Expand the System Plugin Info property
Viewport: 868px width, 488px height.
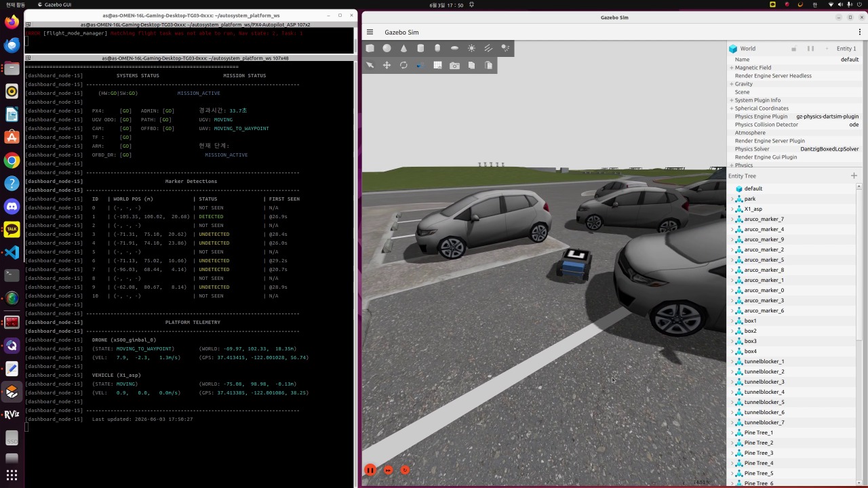732,100
